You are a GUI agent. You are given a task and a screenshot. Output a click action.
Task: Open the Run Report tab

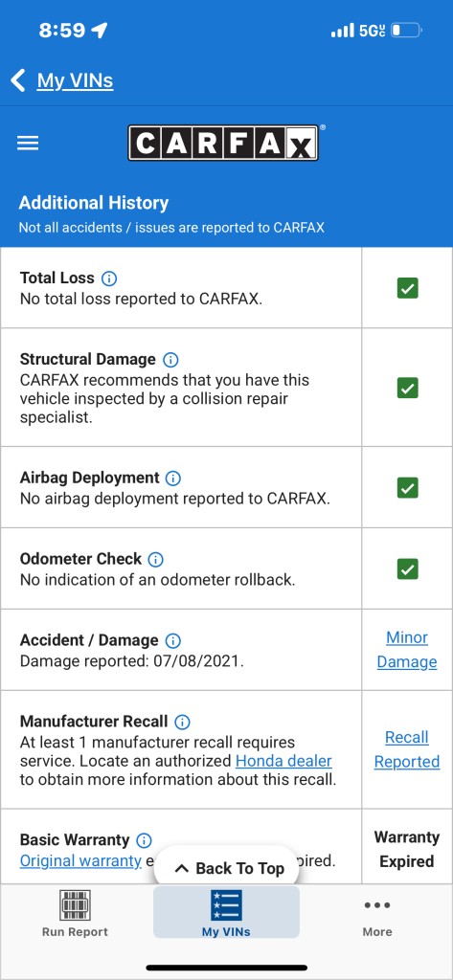75,914
